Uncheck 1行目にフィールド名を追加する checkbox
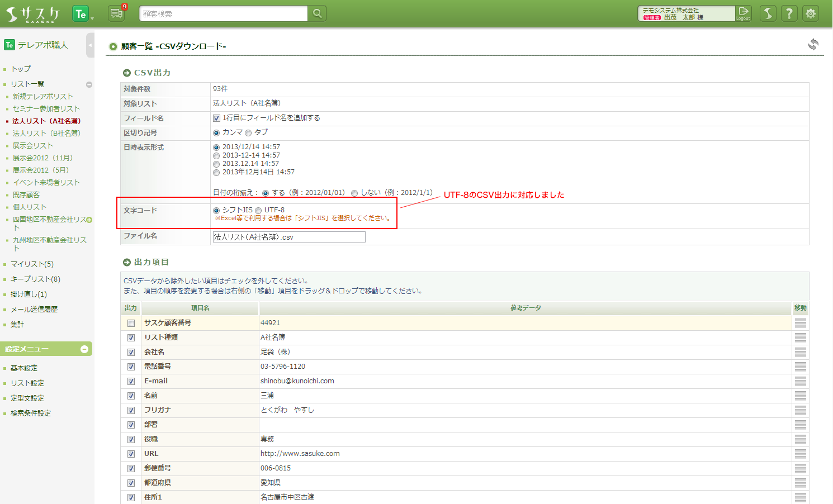Image resolution: width=833 pixels, height=504 pixels. pyautogui.click(x=216, y=118)
